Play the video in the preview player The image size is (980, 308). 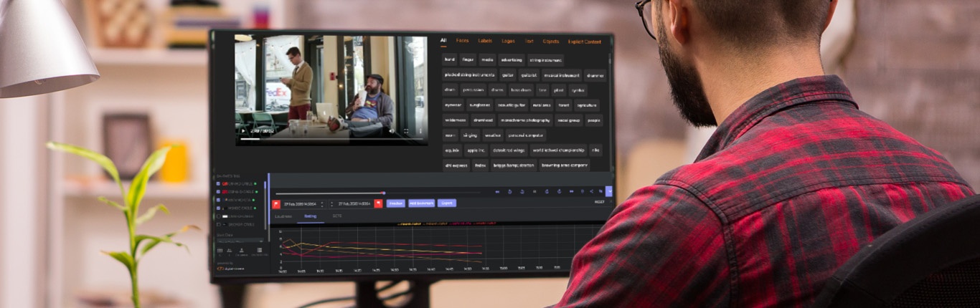tap(242, 131)
